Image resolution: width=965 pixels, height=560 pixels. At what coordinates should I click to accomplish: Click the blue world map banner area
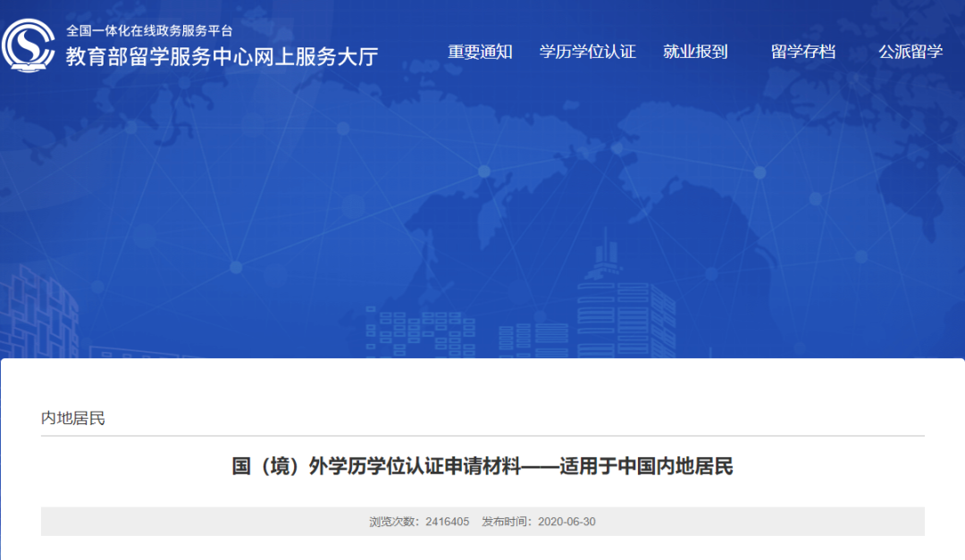pos(482,223)
